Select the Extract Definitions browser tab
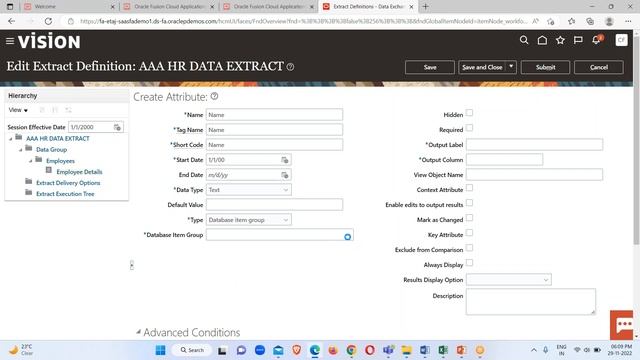The width and height of the screenshot is (640, 360). [368, 7]
